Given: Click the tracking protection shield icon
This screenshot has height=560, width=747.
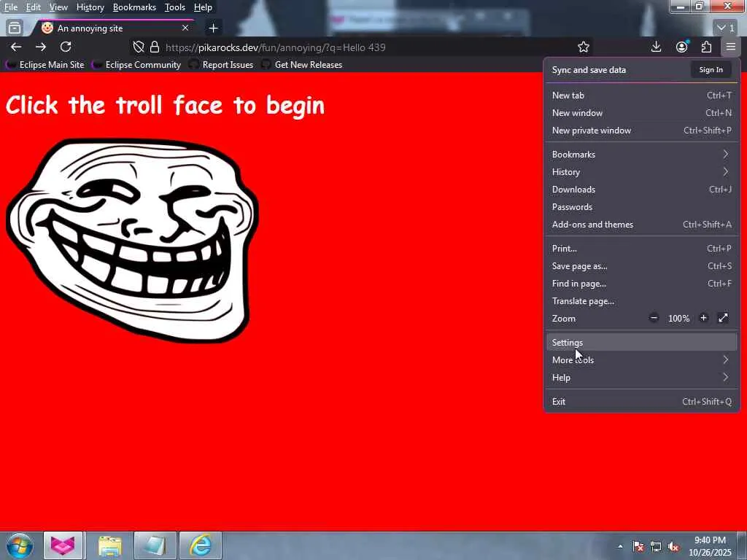Looking at the screenshot, I should (138, 47).
